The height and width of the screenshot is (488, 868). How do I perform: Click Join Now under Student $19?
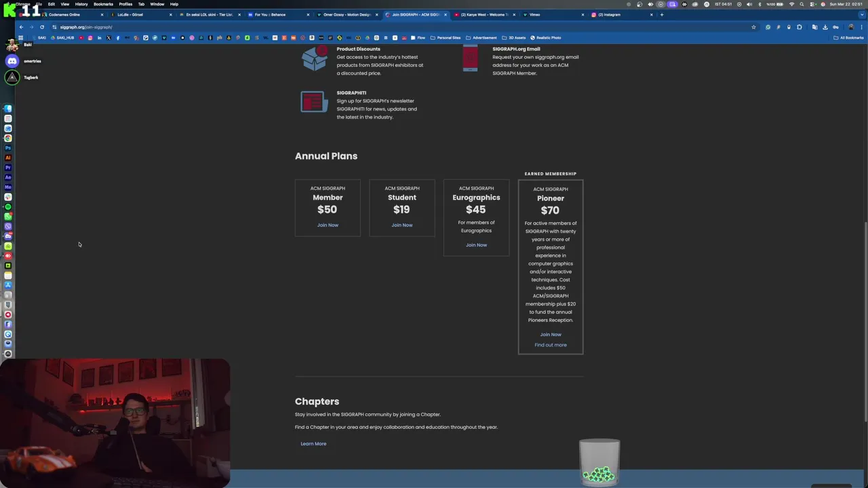pos(402,225)
